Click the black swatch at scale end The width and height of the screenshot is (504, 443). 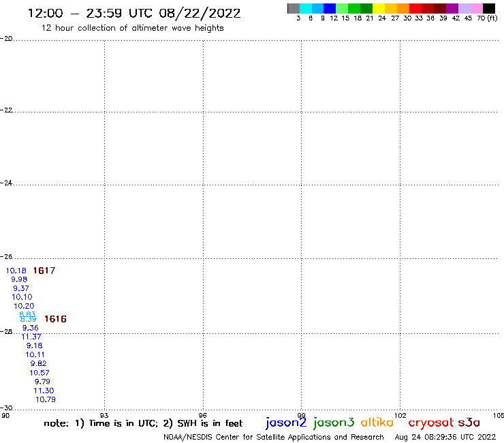click(489, 8)
